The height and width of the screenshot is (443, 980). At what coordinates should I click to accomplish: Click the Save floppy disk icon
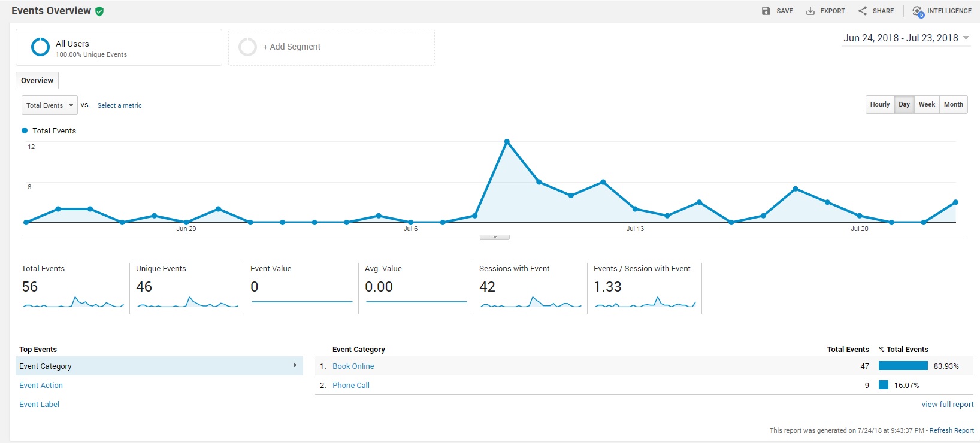pyautogui.click(x=766, y=11)
